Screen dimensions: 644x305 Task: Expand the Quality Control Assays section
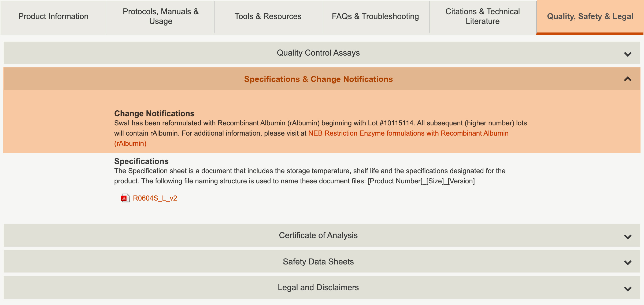tap(318, 53)
